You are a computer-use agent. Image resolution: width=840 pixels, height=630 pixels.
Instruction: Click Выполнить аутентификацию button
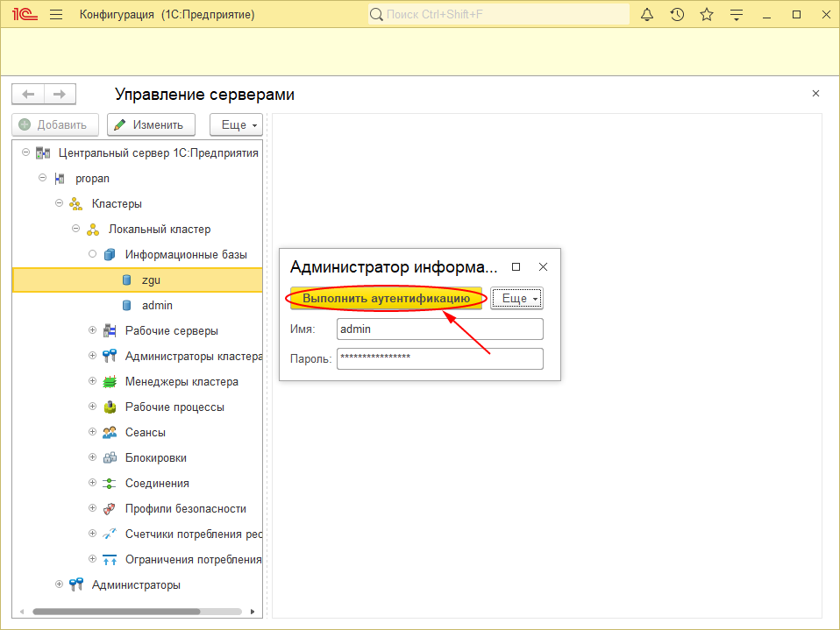387,298
